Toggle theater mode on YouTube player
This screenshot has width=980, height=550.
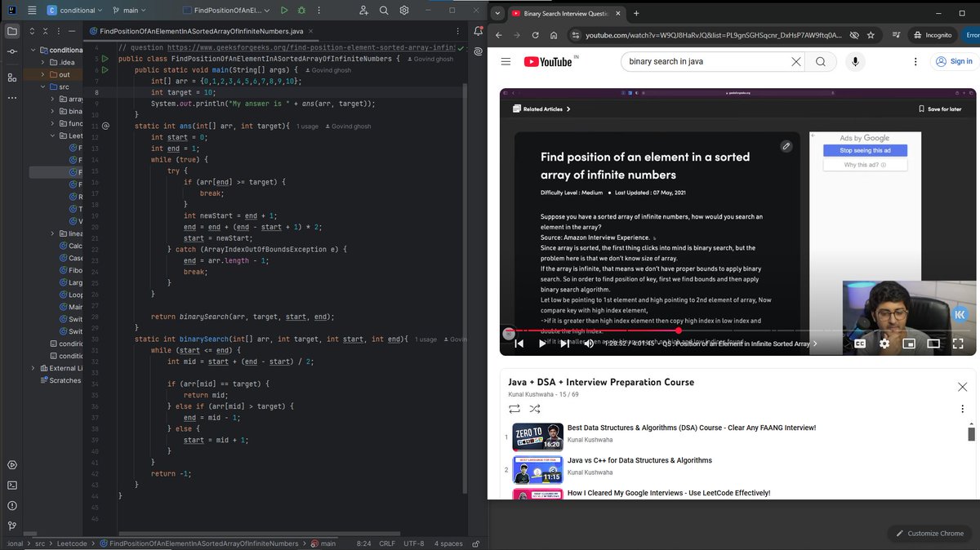(x=933, y=344)
